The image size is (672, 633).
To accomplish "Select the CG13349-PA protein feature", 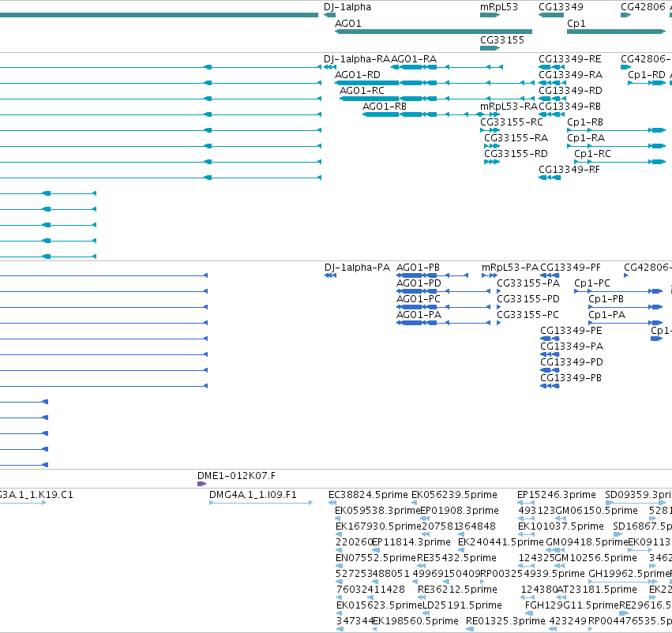I will [550, 354].
